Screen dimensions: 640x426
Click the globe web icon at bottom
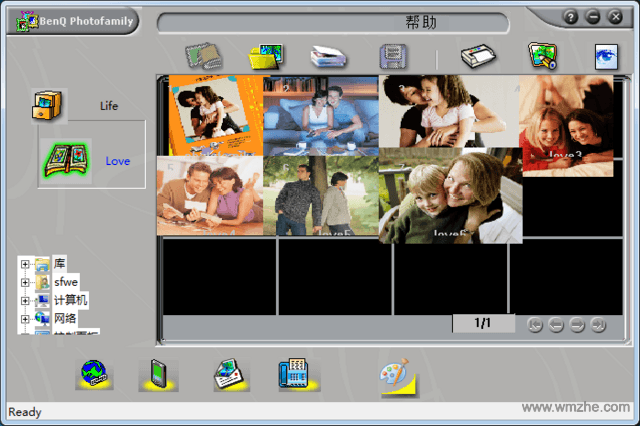[96, 375]
